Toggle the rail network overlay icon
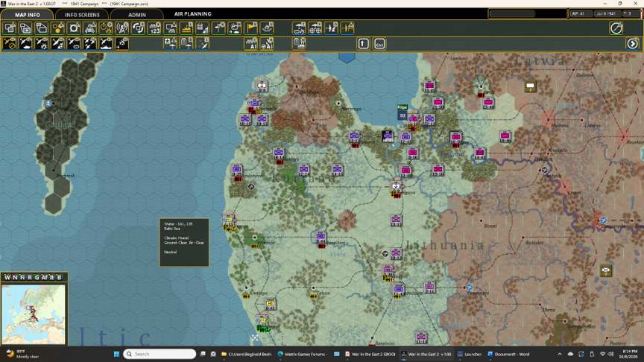 [90, 28]
